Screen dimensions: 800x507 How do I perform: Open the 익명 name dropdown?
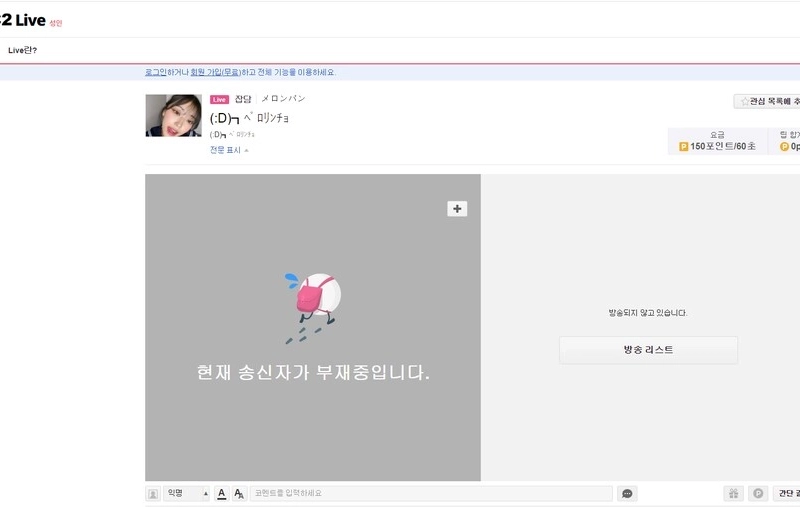(x=187, y=493)
